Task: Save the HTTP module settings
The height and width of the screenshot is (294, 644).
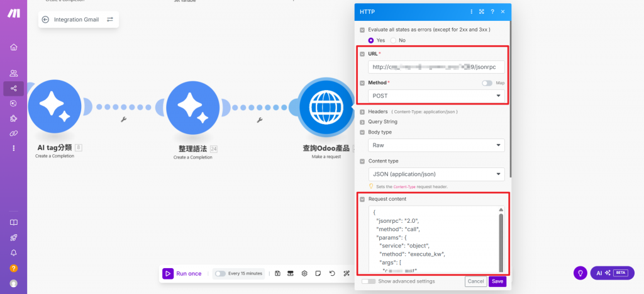Action: (497, 281)
